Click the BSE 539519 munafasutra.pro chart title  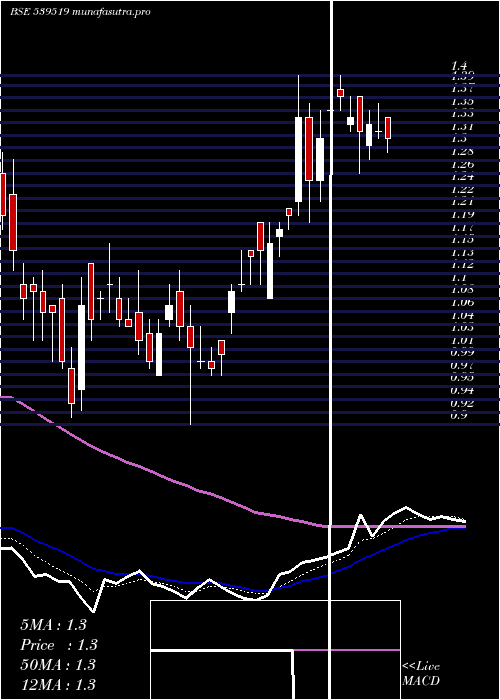(x=80, y=12)
